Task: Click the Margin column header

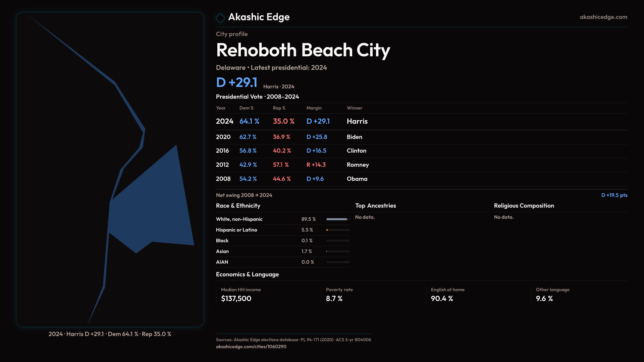Action: click(314, 108)
